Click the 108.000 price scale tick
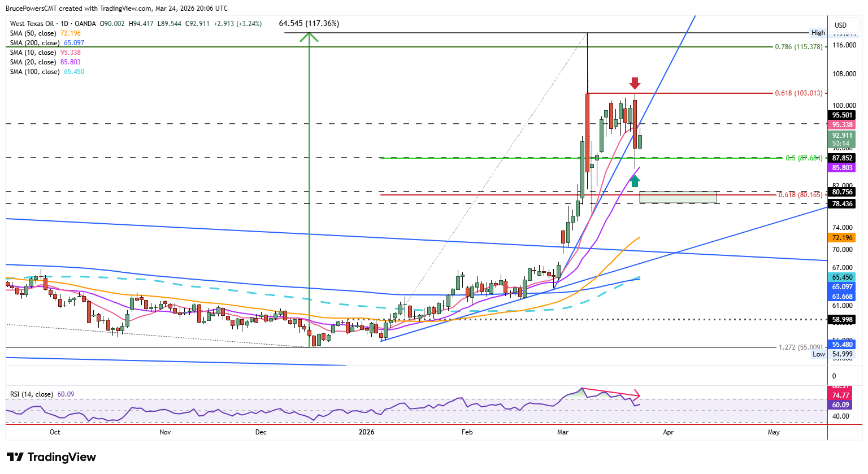This screenshot has width=868, height=474. point(843,74)
